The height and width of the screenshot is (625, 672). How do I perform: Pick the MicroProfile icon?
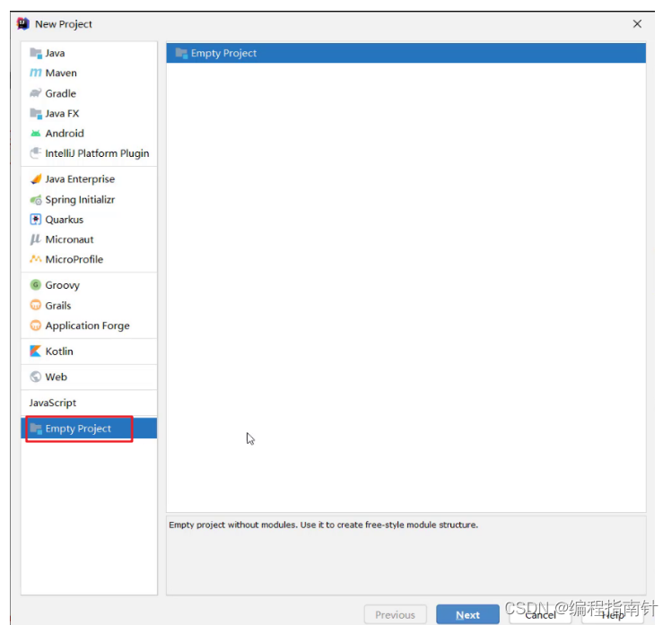coord(36,259)
